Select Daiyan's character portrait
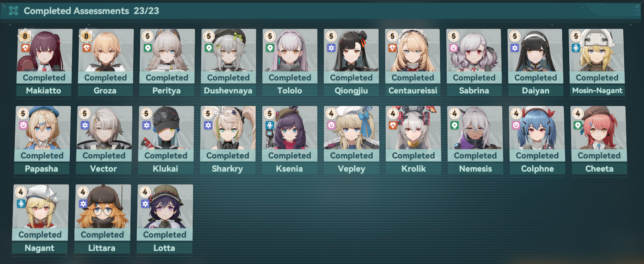Viewport: 644px width, 264px height. click(x=535, y=50)
